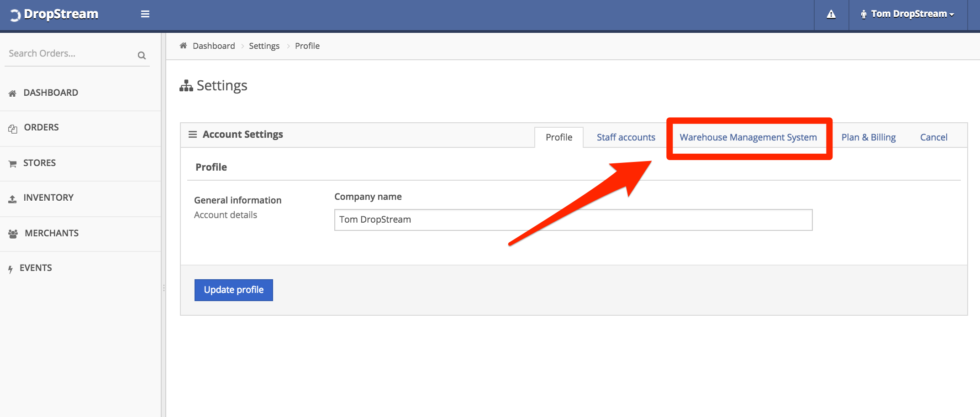Collapse the Account Settings panel list icon
Viewport: 980px width, 417px height.
click(193, 135)
